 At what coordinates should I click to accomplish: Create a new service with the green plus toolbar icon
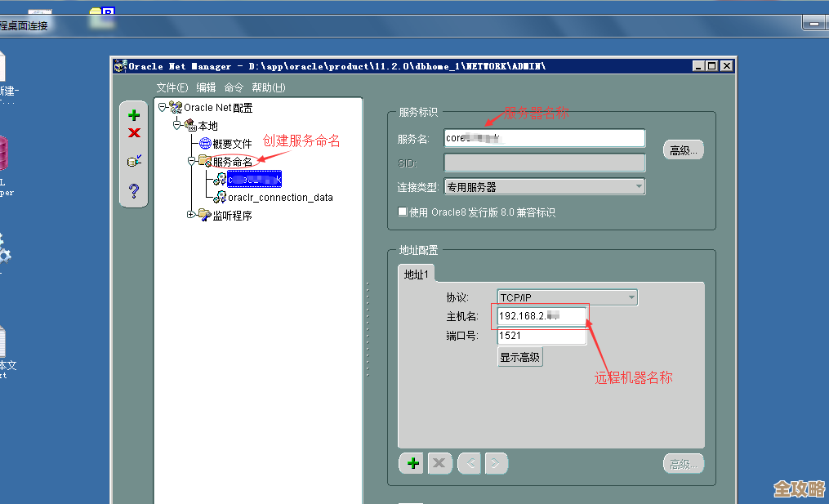pos(133,114)
